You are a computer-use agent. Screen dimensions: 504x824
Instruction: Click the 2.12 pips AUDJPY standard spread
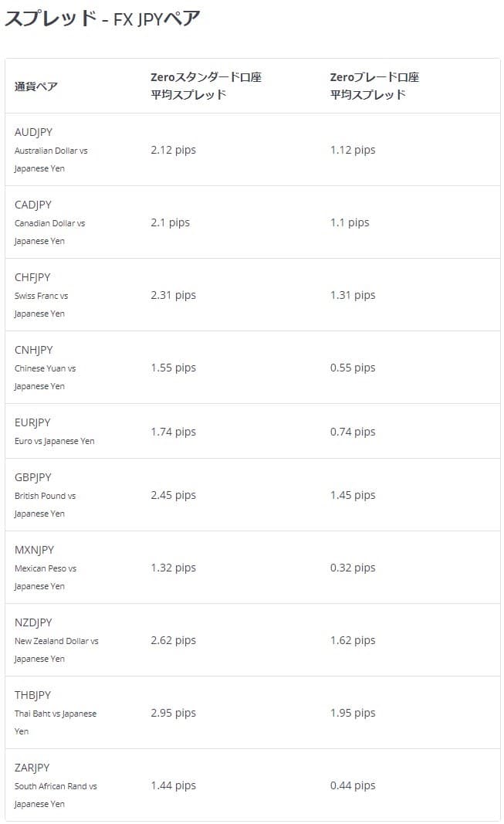174,150
